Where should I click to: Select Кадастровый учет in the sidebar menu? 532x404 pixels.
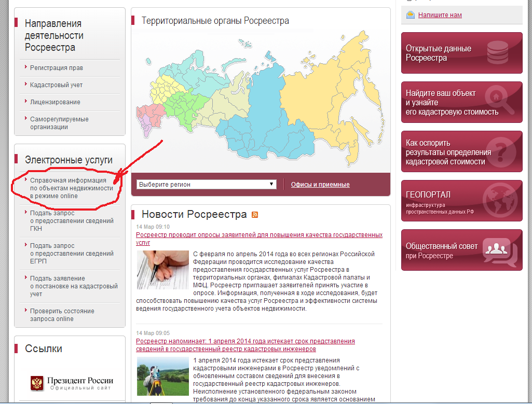(x=56, y=85)
